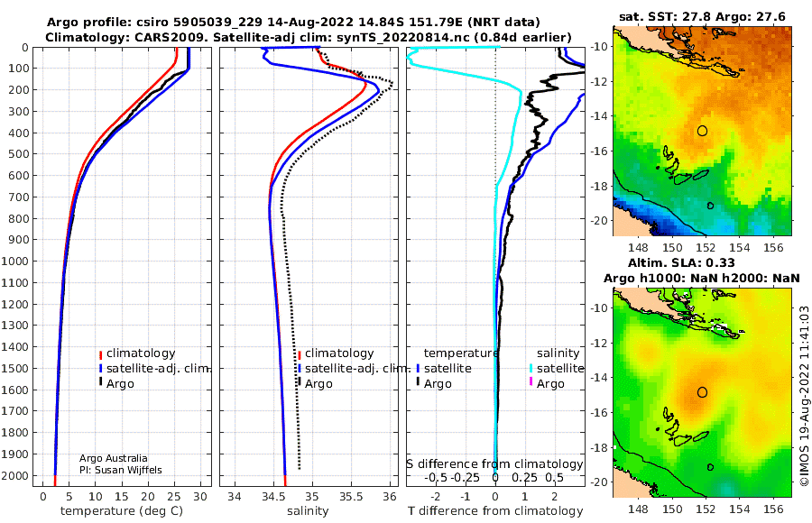The image size is (812, 523).
Task: Click the 'salinity' x-axis label
Action: coord(308,510)
